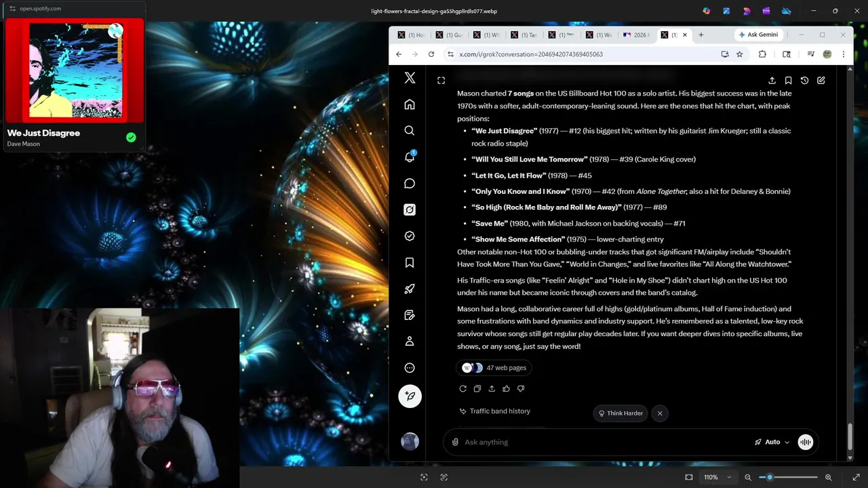Compose new post with feather button
Screen dimensions: 868x488
coord(410,396)
